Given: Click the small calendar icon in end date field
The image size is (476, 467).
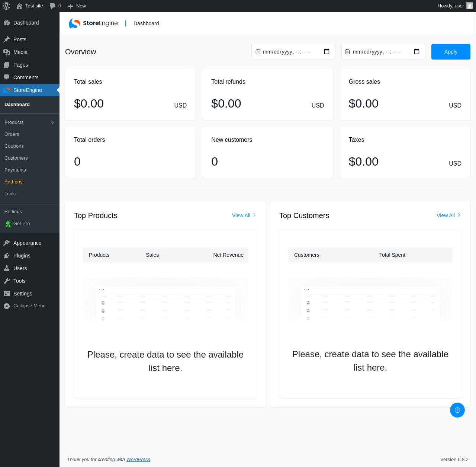Looking at the screenshot, I should click(347, 52).
